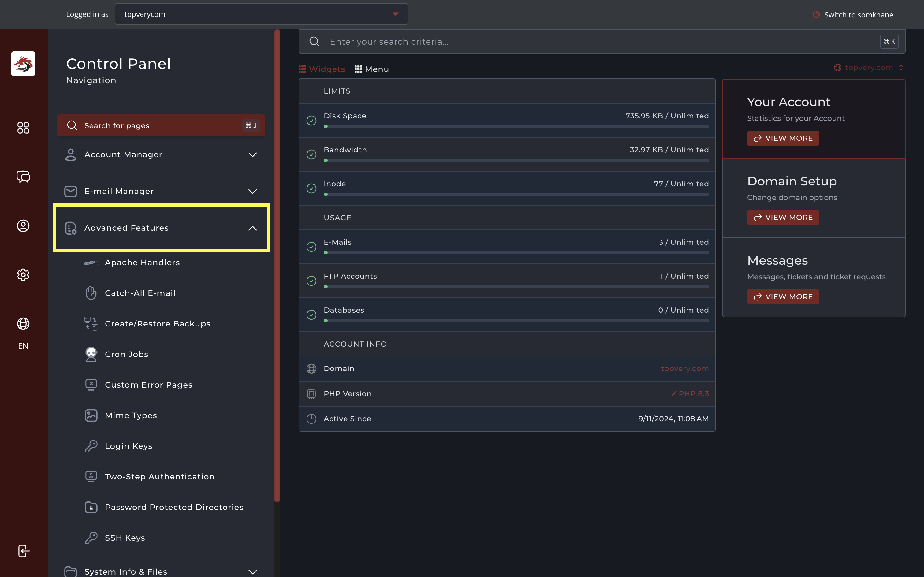Edit PHP version via pencil icon
The width and height of the screenshot is (924, 577).
(x=674, y=394)
